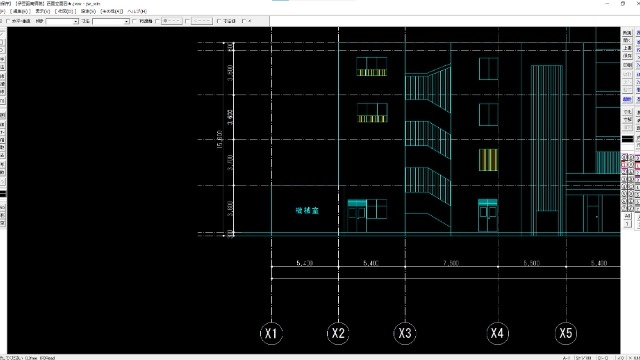
Task: Click the 開く (Open) toolbar button
Action: click(627, 40)
